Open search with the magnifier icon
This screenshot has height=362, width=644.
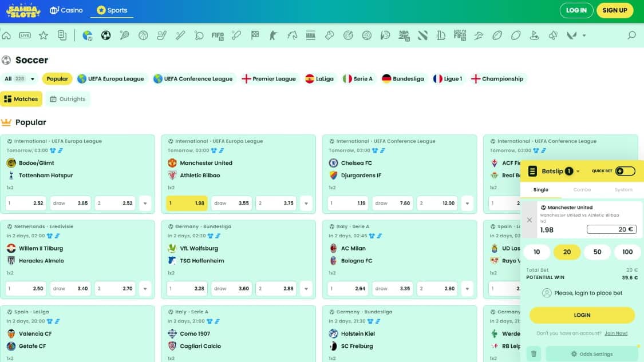(631, 35)
